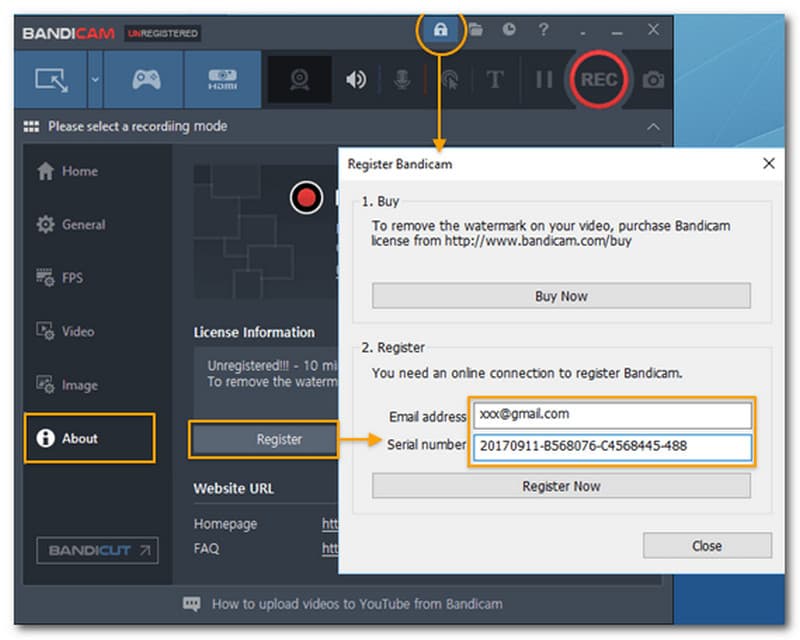Click the Serial number input field

tap(612, 447)
